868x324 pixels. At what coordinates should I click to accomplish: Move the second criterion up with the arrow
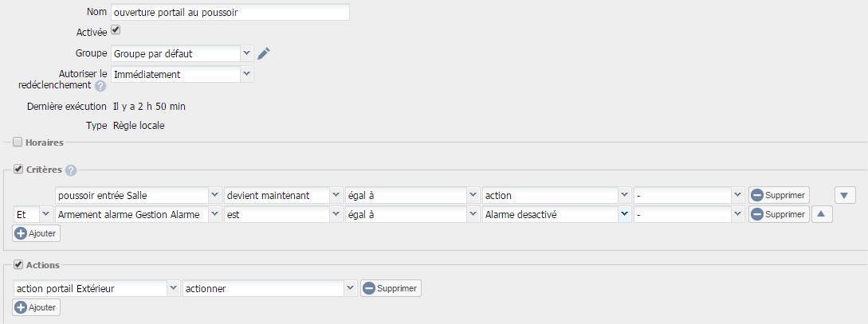[822, 214]
